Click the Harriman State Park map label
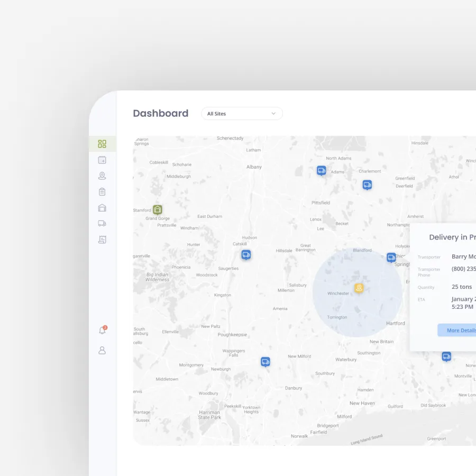476x476 pixels. 209,415
